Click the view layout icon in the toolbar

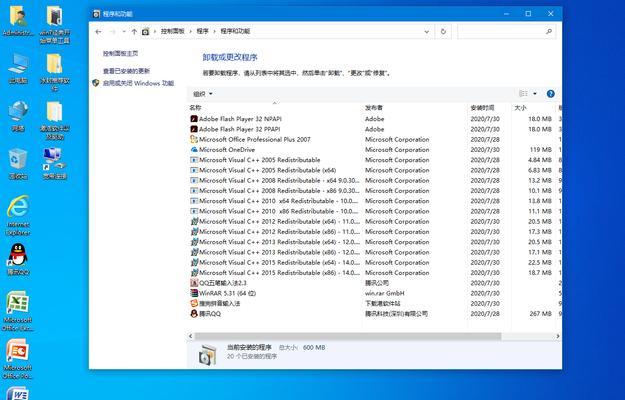coord(523,94)
